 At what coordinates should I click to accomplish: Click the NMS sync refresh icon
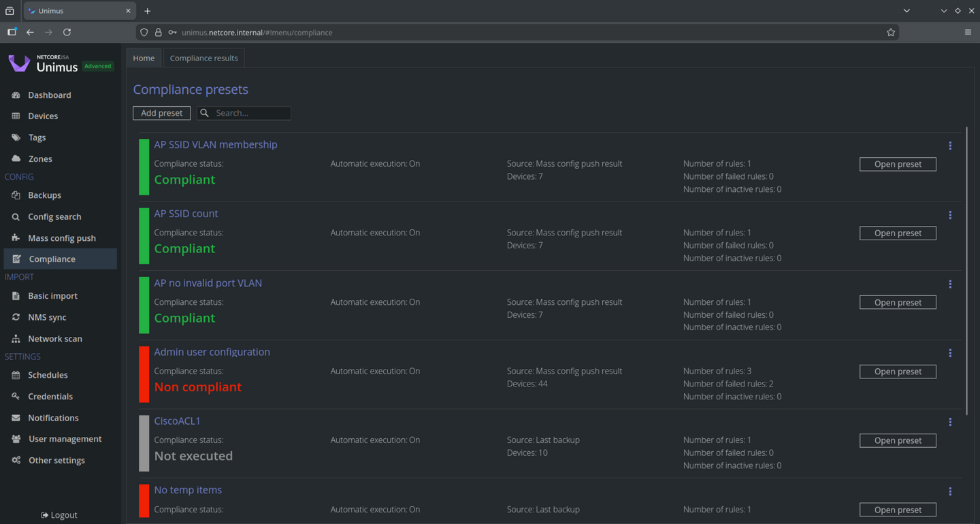point(16,317)
